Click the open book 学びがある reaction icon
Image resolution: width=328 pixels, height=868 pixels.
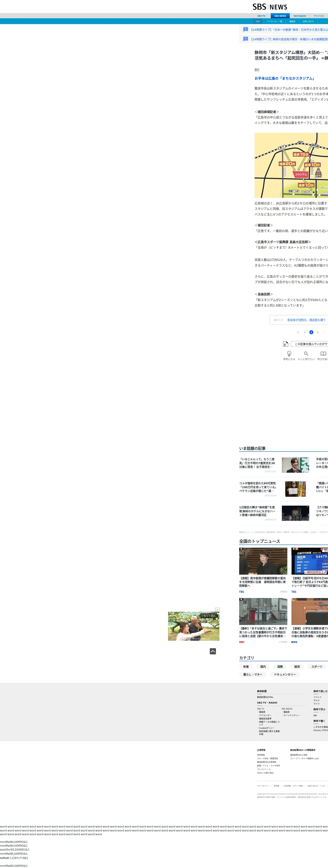click(x=323, y=353)
